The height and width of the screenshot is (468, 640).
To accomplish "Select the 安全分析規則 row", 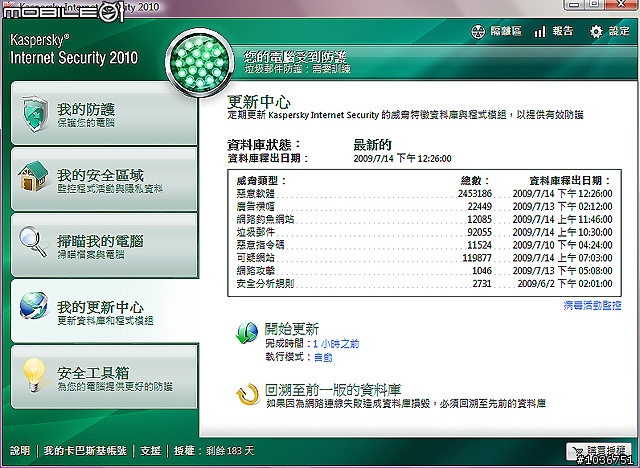I will pos(424,284).
